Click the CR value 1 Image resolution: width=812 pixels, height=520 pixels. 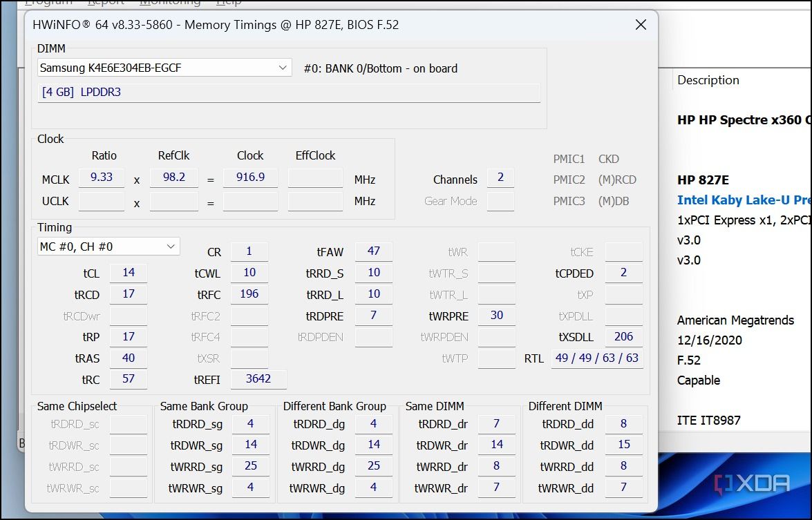coord(249,251)
